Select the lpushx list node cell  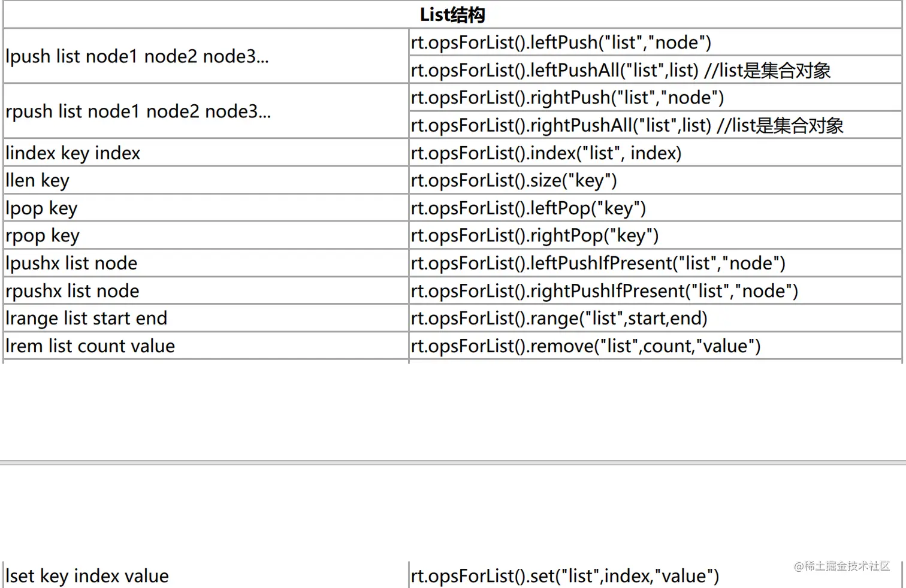pyautogui.click(x=71, y=263)
